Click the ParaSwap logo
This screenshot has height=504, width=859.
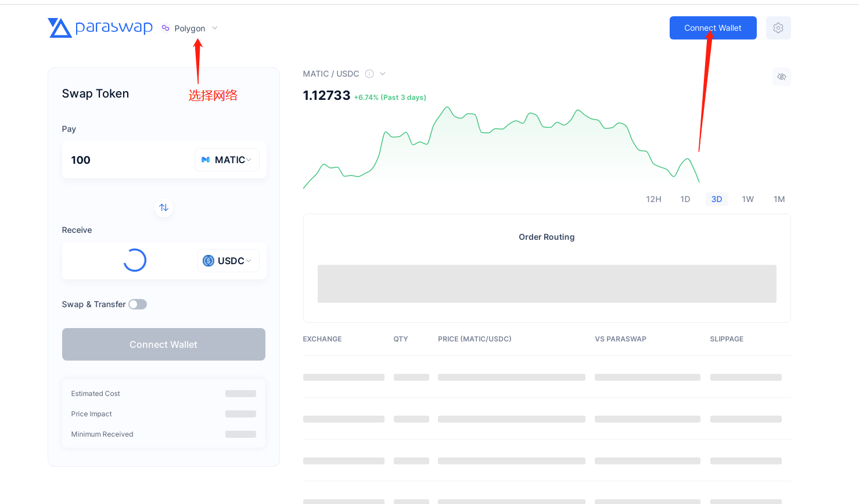pyautogui.click(x=100, y=28)
